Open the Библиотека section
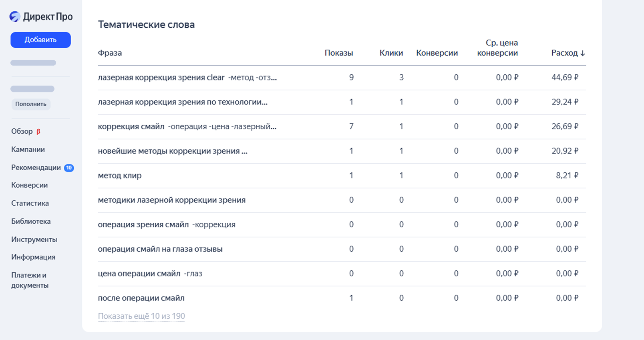The width and height of the screenshot is (644, 340). pos(31,221)
